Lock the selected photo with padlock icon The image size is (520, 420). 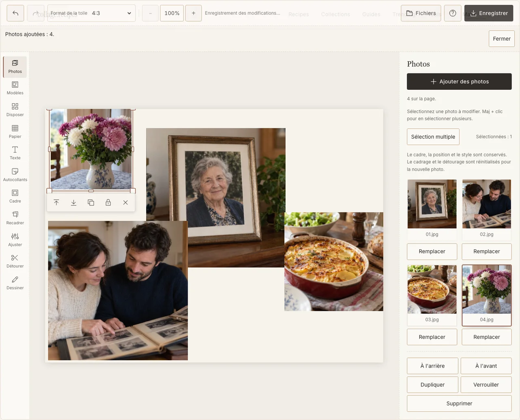click(108, 202)
